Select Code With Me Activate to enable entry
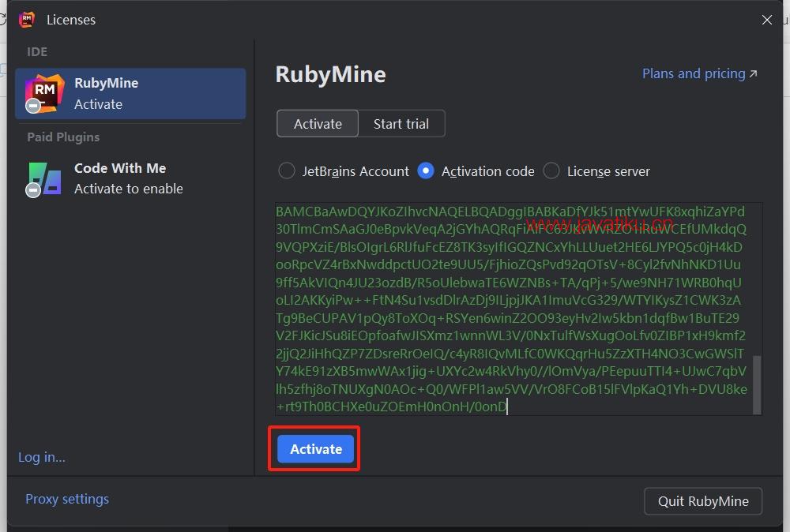Viewport: 790px width, 532px height. [130, 178]
